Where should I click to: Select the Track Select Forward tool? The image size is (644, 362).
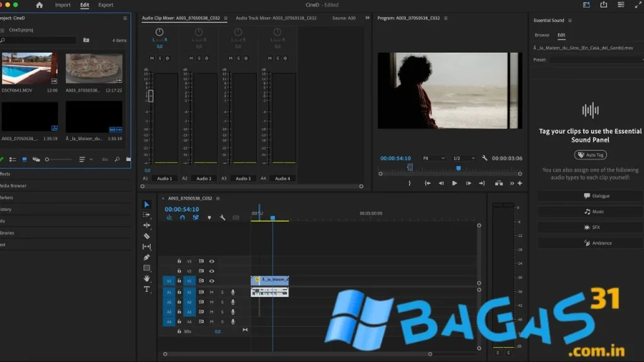[x=147, y=215]
